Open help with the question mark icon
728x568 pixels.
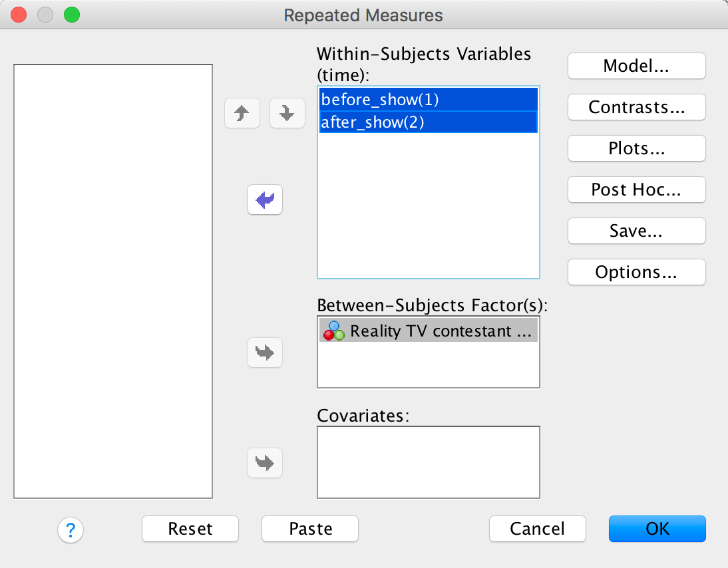click(71, 529)
